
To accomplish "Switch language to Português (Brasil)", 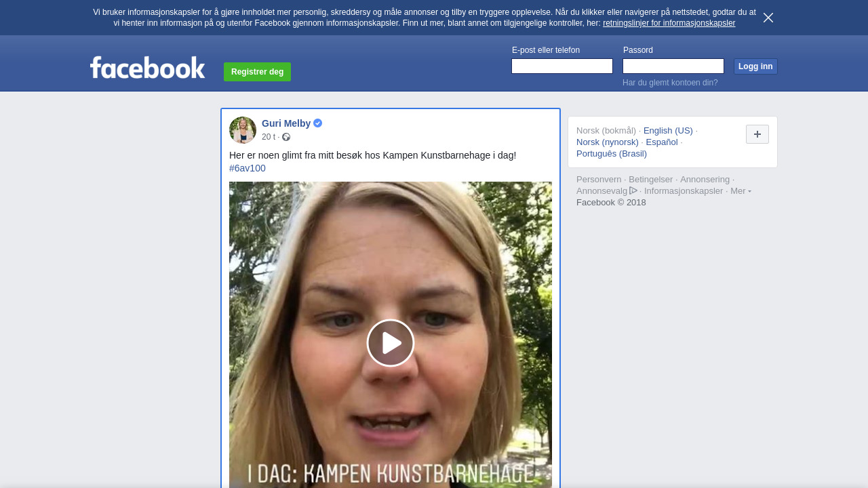I will 612,154.
